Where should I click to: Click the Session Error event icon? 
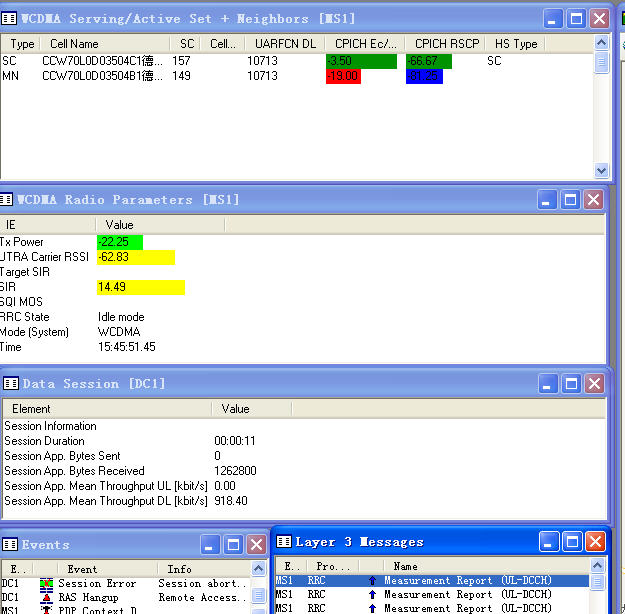tap(46, 584)
